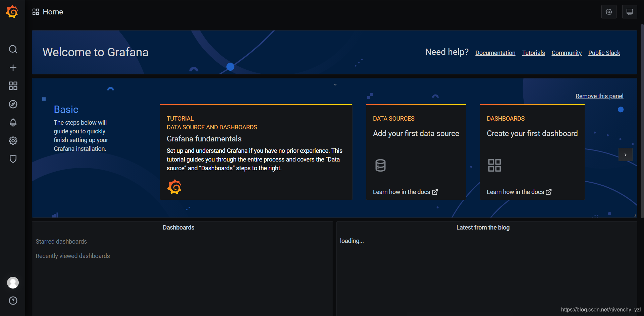Screen dimensions: 644x316
Task: Click Starred dashboards heading
Action: 61,242
